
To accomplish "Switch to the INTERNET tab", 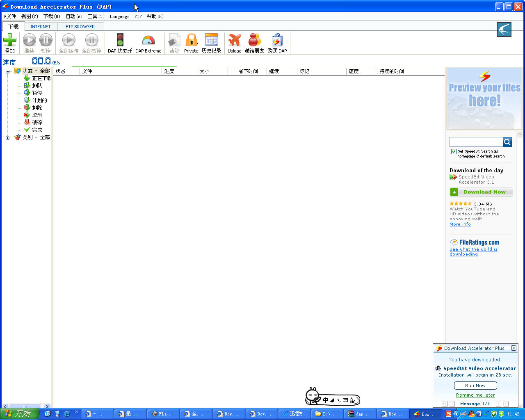I will [41, 27].
